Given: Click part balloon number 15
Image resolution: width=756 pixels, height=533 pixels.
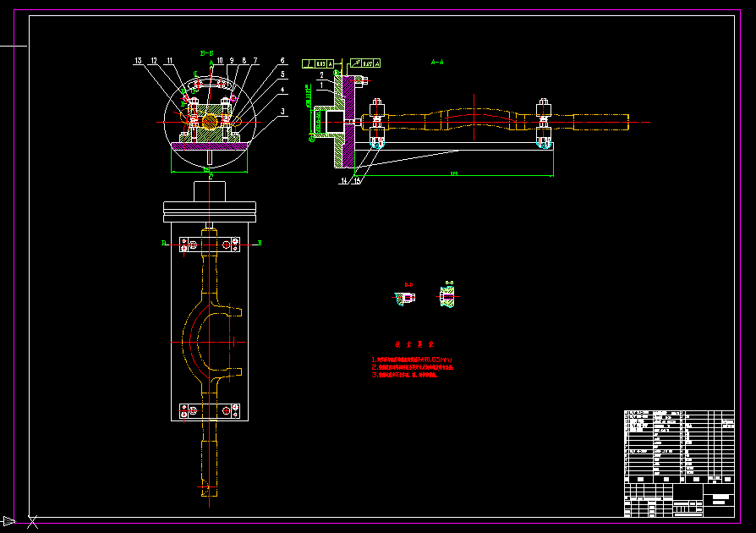Looking at the screenshot, I should pos(357,181).
